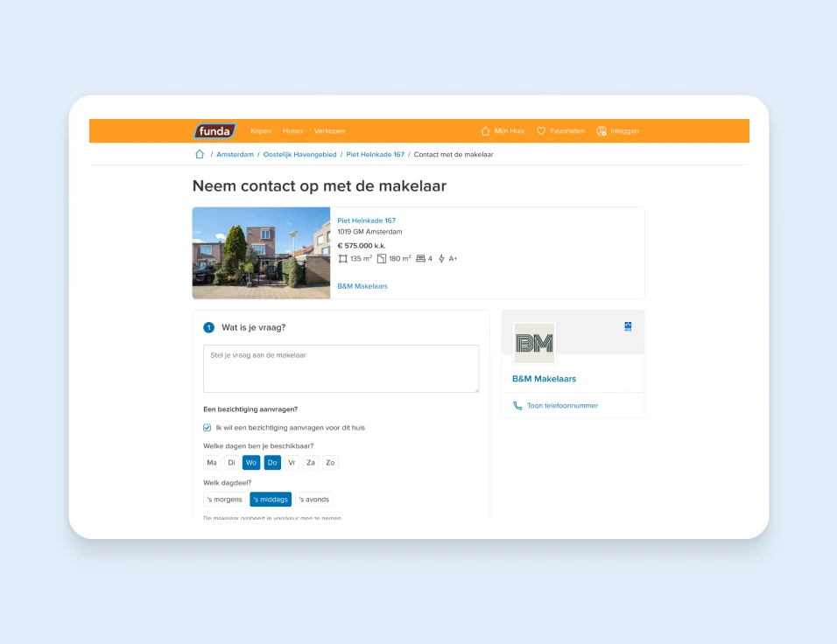The image size is (837, 644).
Task: Uncheck the bezichtiging aanvragen checkbox
Action: 207,428
